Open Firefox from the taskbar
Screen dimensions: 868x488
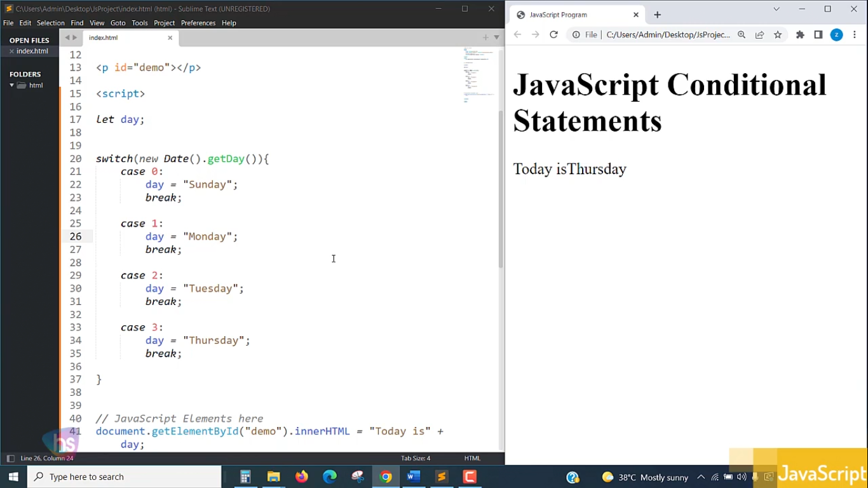click(x=302, y=477)
